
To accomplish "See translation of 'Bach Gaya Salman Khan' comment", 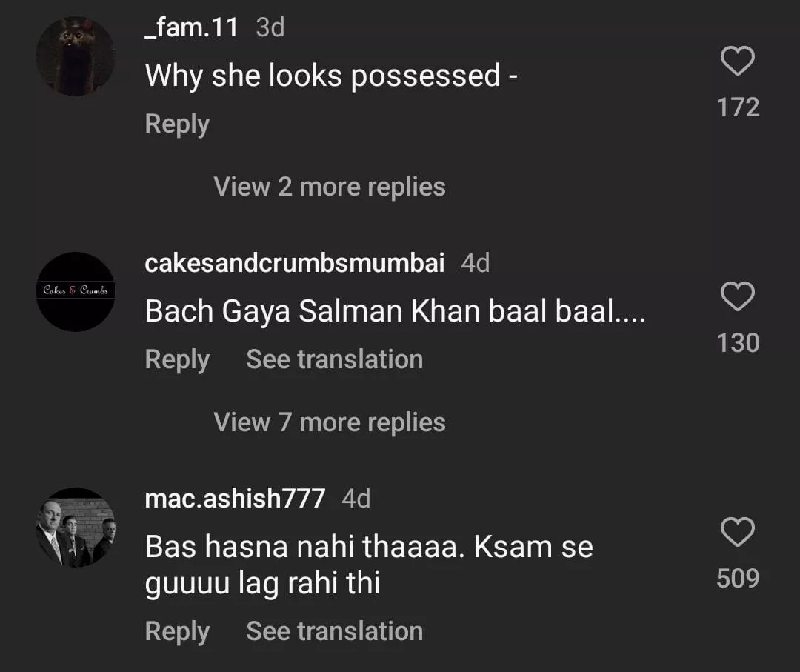I will (x=334, y=359).
